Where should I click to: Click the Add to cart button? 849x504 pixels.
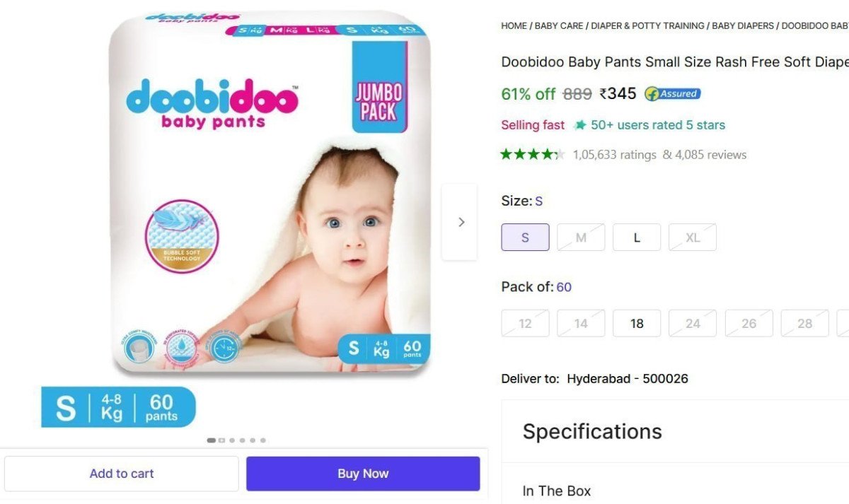coord(122,474)
